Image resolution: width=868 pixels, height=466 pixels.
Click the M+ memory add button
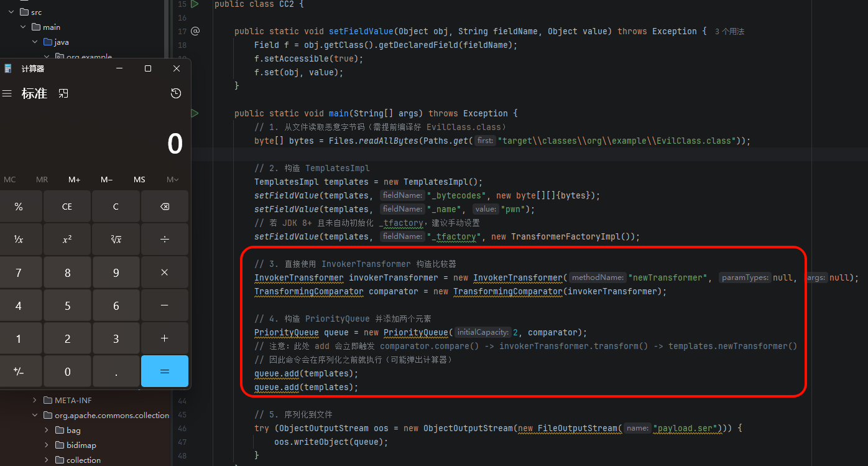75,180
